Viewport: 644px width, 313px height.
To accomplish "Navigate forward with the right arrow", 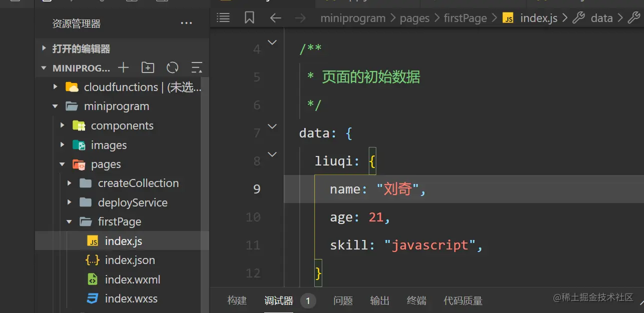I will point(300,18).
